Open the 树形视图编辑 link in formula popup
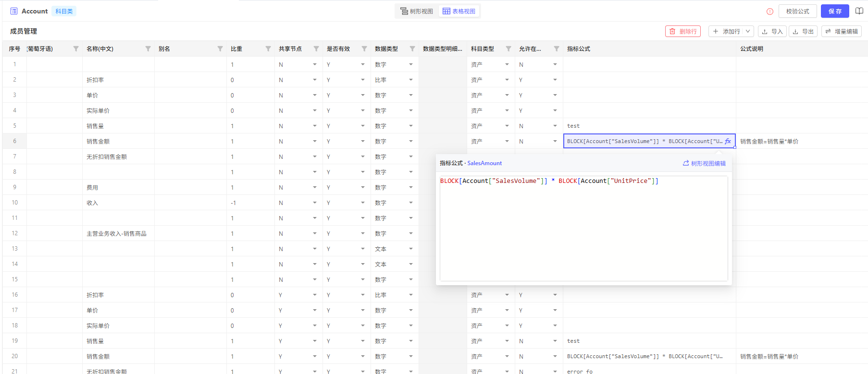This screenshot has width=868, height=374. (704, 163)
